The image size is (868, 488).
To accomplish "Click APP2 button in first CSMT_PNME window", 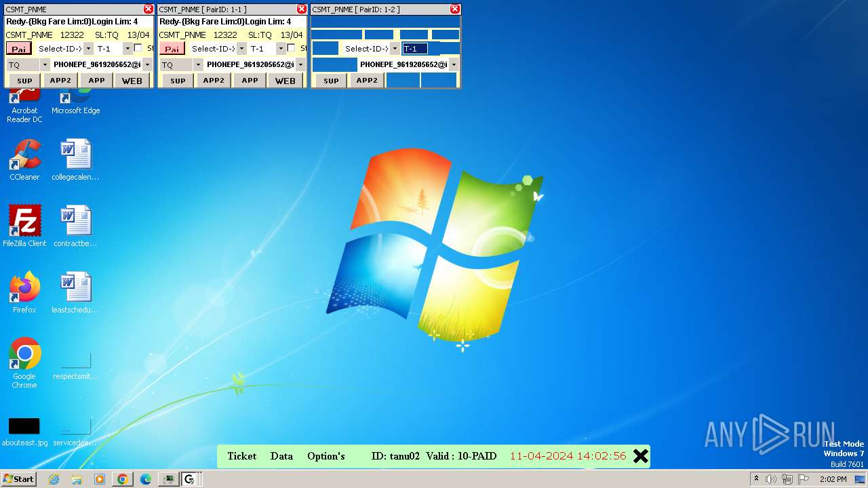I will (x=60, y=81).
